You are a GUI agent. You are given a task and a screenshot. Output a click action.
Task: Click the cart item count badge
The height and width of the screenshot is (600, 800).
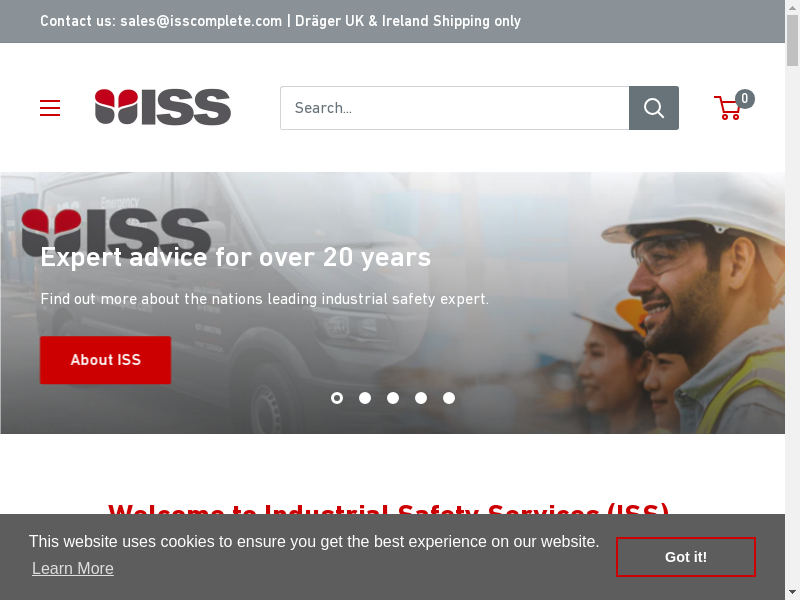click(x=745, y=98)
